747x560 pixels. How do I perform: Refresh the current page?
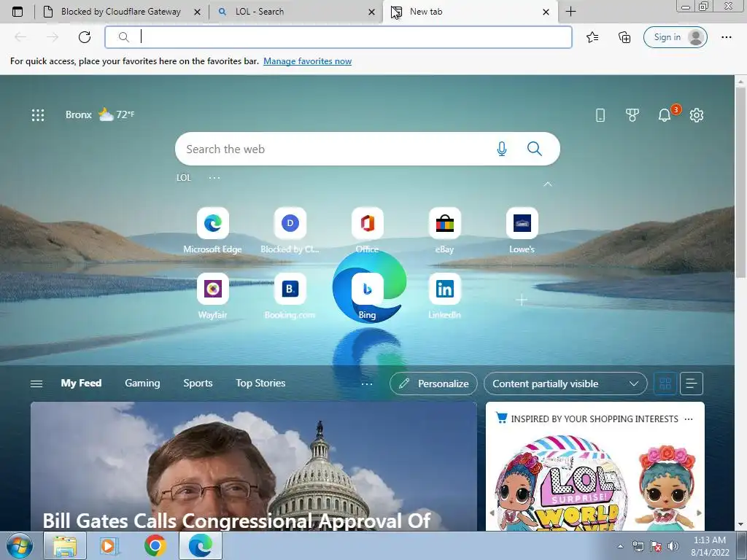(85, 37)
